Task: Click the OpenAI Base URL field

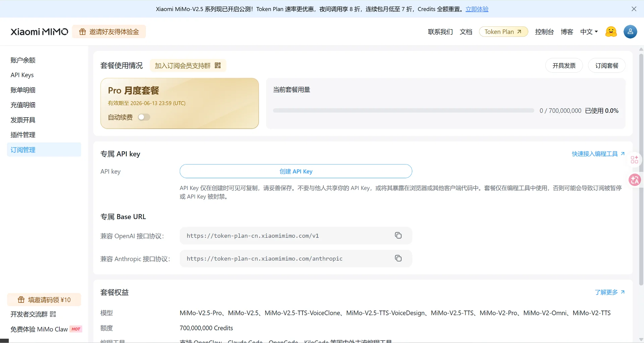Action: click(296, 235)
